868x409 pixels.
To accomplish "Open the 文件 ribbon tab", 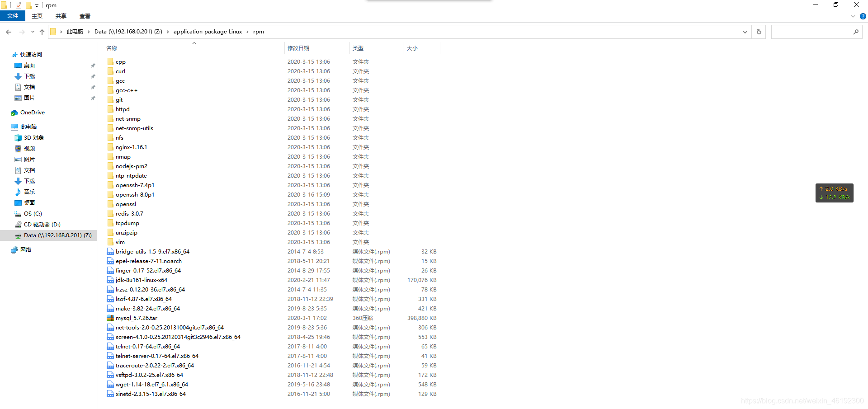I will pos(13,16).
